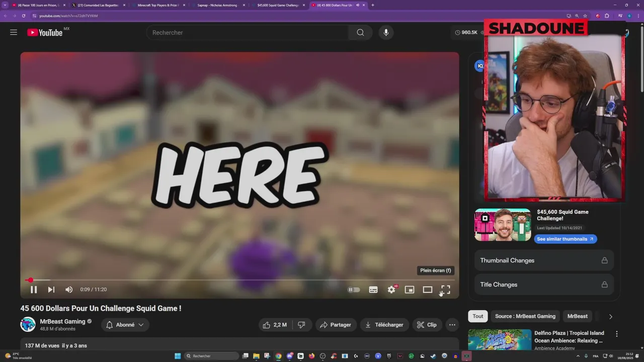Toggle subtitles on the player
Viewport: 644px width, 362px height.
pyautogui.click(x=373, y=290)
